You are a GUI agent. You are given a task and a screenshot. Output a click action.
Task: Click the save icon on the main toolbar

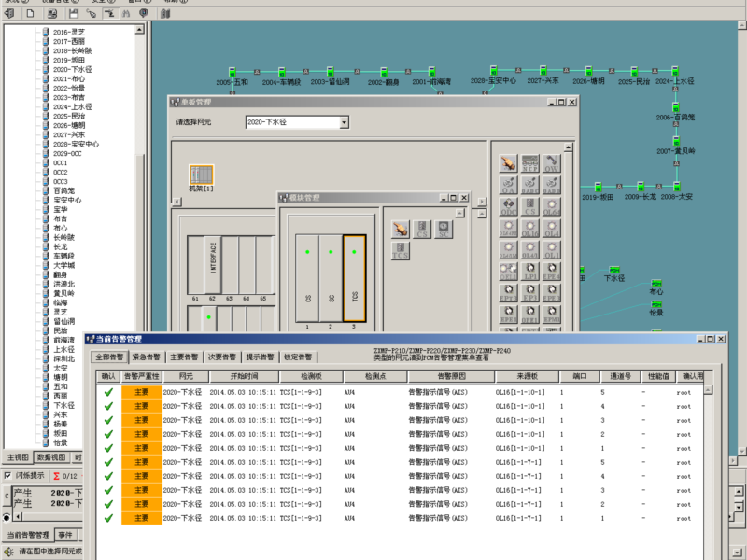click(x=72, y=12)
